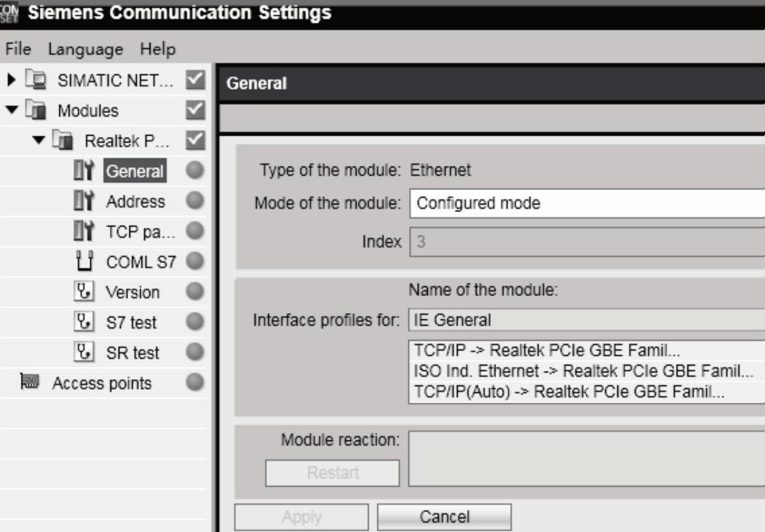
Task: Open the Language menu
Action: tap(85, 49)
